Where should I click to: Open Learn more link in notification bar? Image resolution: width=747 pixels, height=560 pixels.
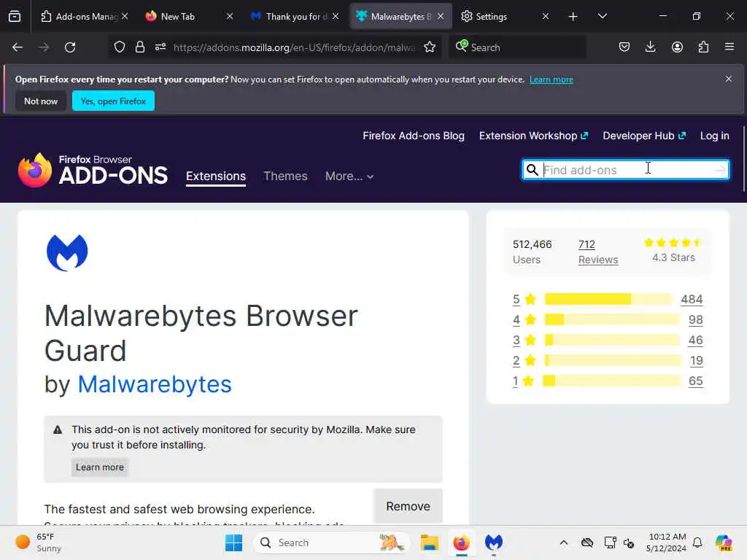coord(551,79)
